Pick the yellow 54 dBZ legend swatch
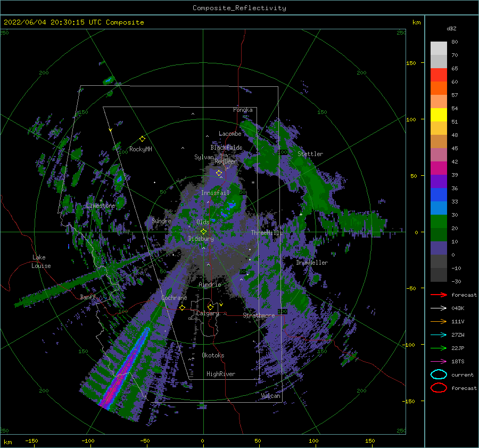Image resolution: width=479 pixels, height=448 pixels. pos(439,115)
